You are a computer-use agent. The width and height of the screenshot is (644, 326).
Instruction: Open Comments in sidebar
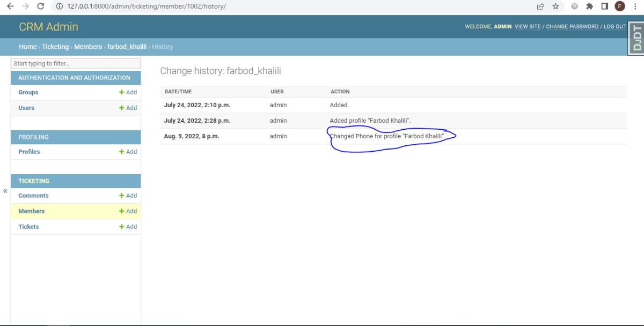point(33,196)
